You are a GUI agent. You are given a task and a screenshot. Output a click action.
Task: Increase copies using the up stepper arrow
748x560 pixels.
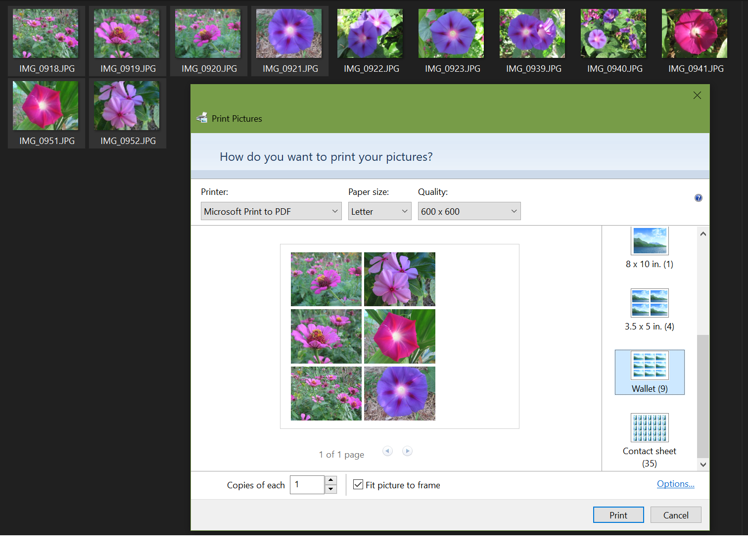(330, 479)
